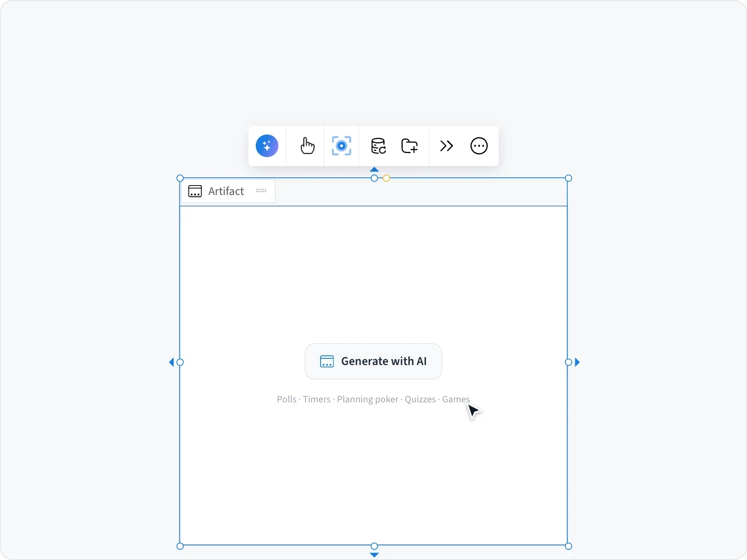Click the yellow rotation handle circle
The width and height of the screenshot is (747, 560).
pyautogui.click(x=386, y=178)
